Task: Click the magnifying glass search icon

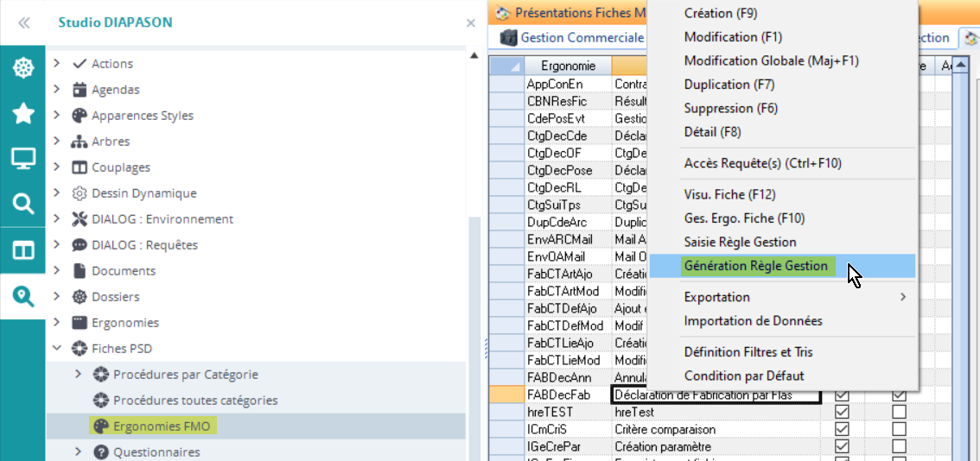Action: tap(22, 205)
